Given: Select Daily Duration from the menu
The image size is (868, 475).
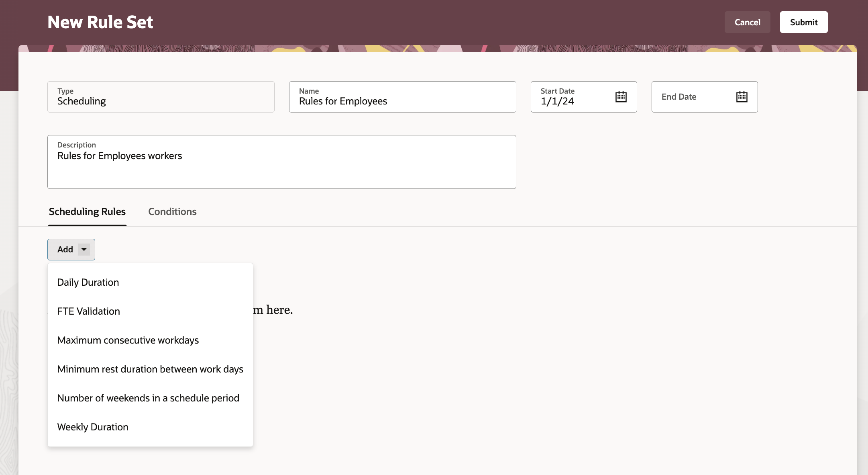Looking at the screenshot, I should [88, 283].
